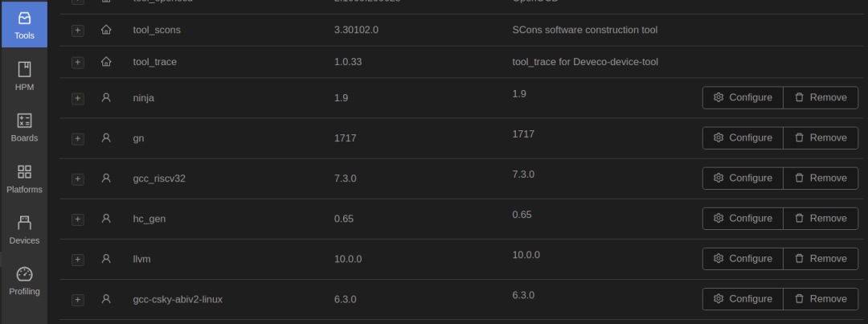Click the gcc-csky-abiv2-linux tool name

[x=178, y=300]
